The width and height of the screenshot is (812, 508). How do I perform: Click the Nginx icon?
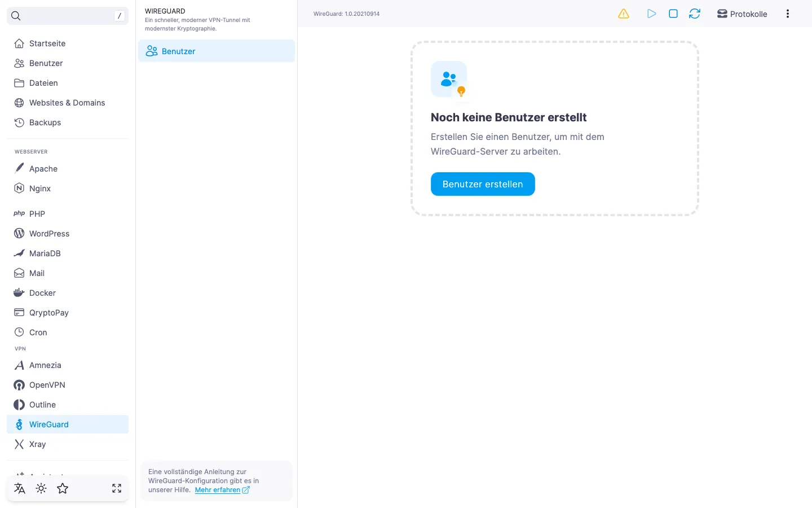tap(19, 189)
